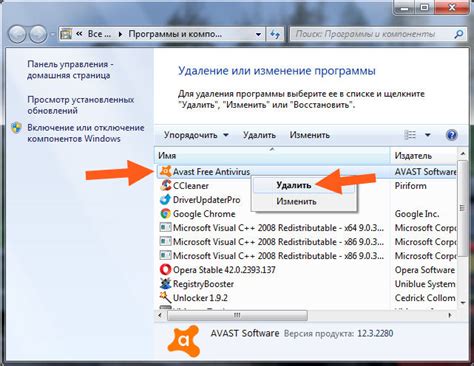
Task: Click publisher cell AVAST Software
Action: 426,172
